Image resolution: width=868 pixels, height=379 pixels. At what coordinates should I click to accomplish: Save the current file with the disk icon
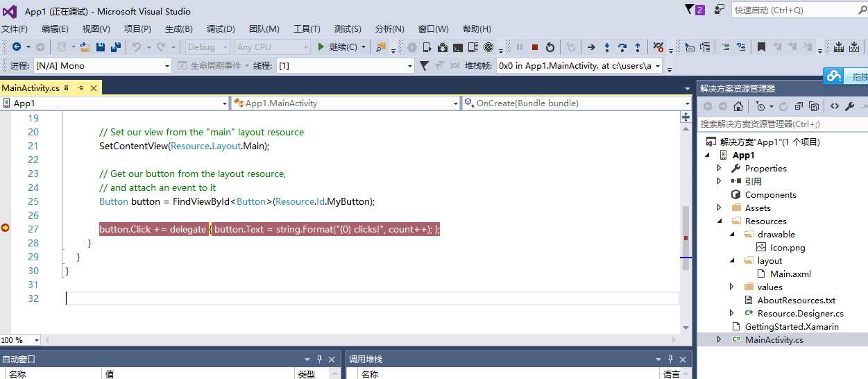[101, 47]
